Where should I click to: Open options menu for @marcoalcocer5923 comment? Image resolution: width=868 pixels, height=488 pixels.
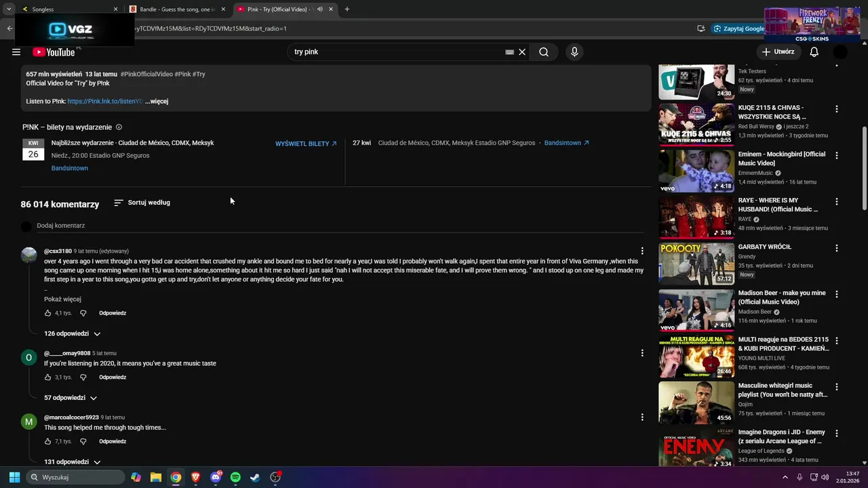[x=642, y=418]
